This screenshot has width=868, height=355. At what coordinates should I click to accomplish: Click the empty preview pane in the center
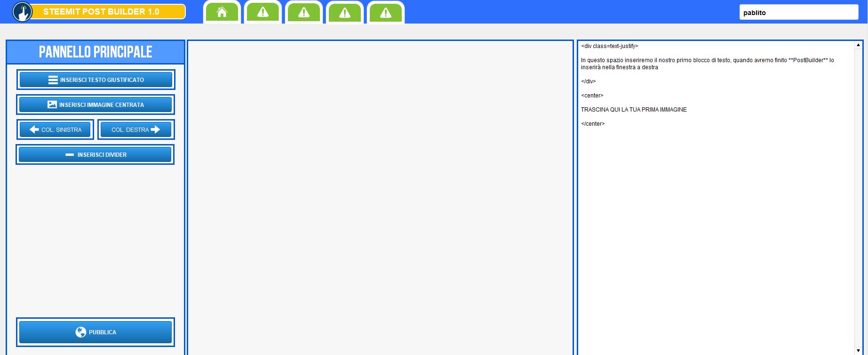click(380, 198)
